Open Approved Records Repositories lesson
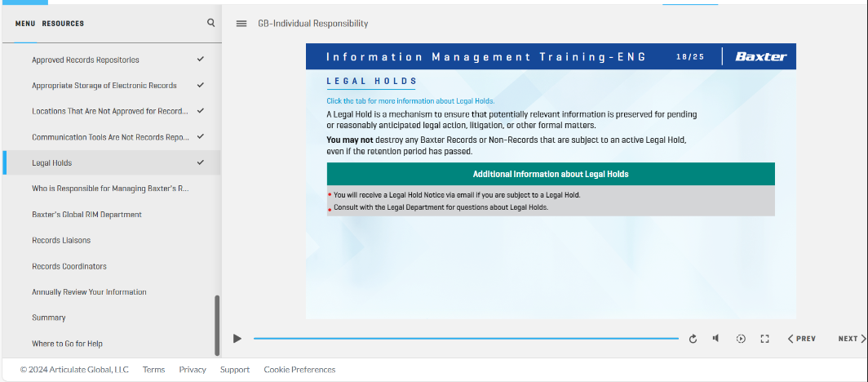The height and width of the screenshot is (382, 868). click(x=112, y=60)
